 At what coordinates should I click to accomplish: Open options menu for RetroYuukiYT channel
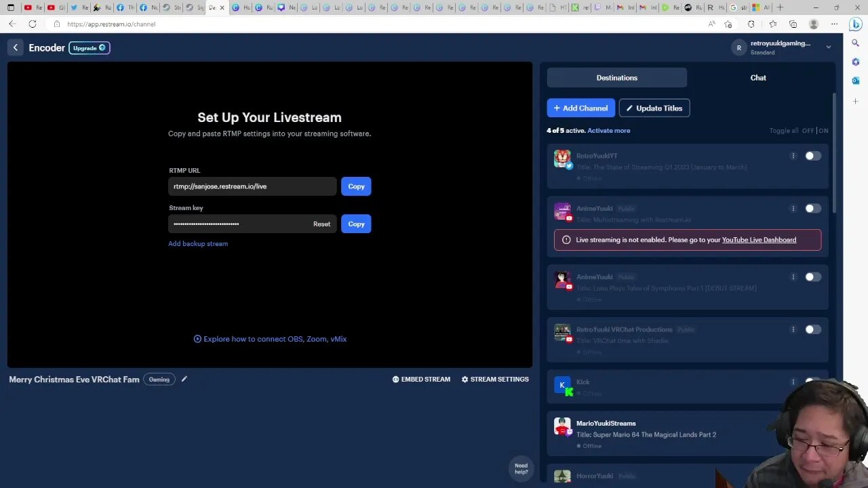coord(793,156)
